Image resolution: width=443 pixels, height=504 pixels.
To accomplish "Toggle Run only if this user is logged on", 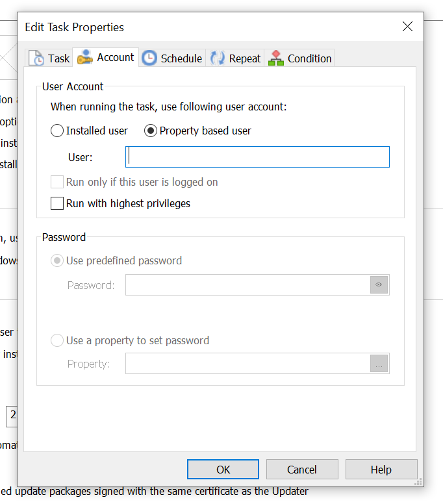I will 58,182.
